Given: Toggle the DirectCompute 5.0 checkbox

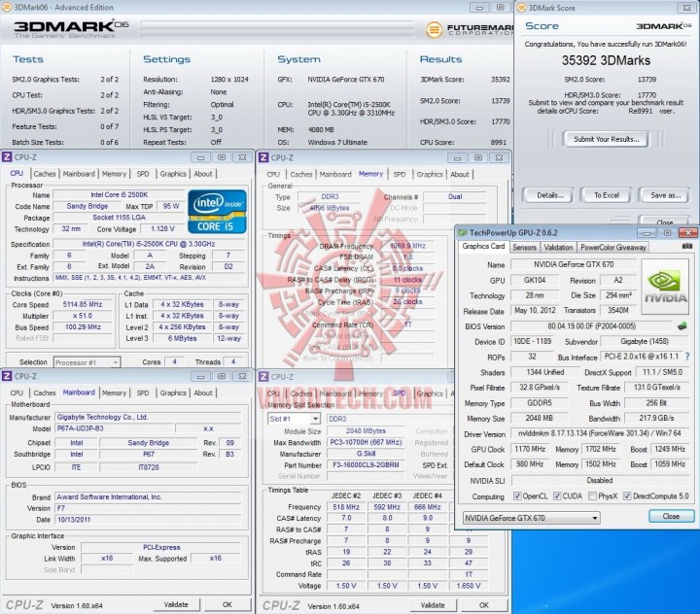Looking at the screenshot, I should pyautogui.click(x=627, y=495).
